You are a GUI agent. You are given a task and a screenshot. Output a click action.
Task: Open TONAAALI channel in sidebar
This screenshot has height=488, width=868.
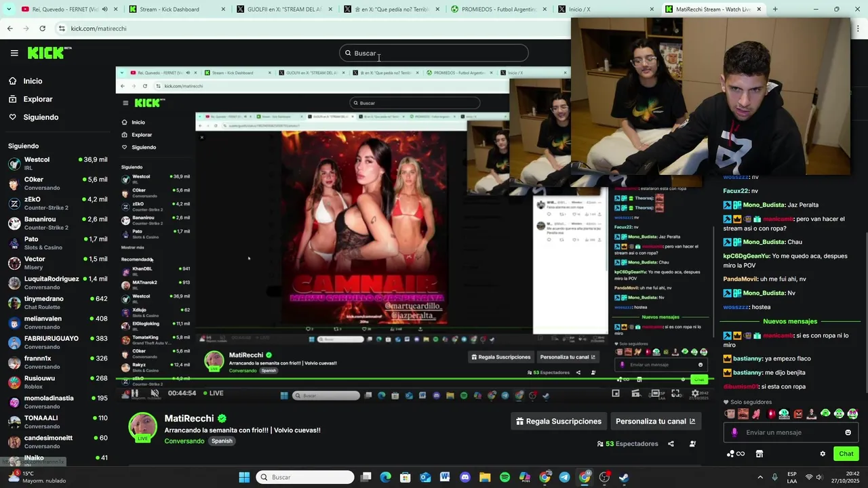pos(58,422)
